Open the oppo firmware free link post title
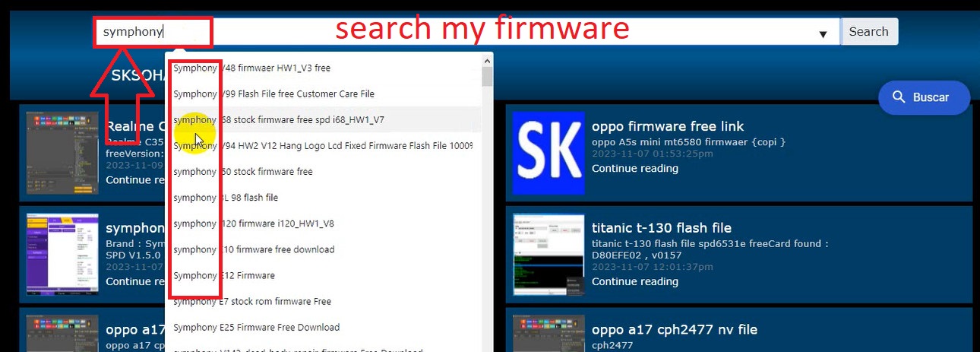This screenshot has width=980, height=352. (x=668, y=126)
